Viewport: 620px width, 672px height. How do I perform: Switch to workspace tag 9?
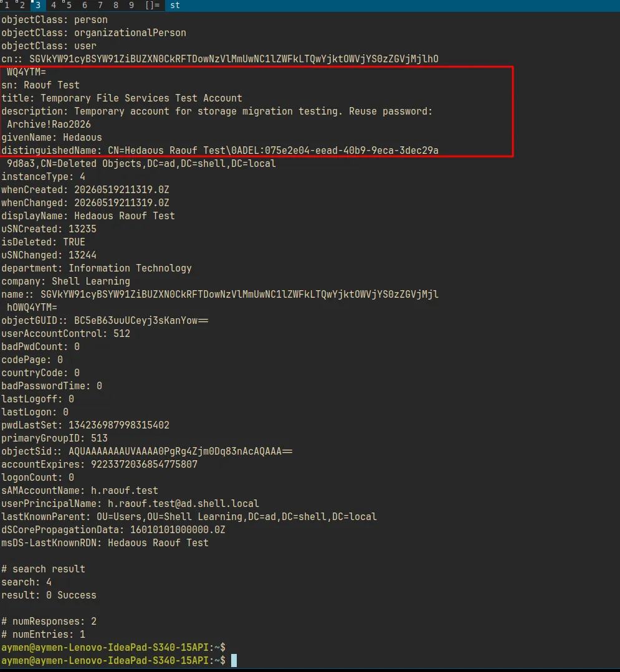click(x=131, y=5)
